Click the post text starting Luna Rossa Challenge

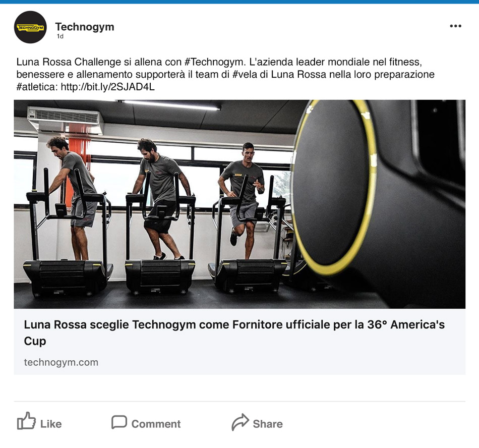click(x=225, y=75)
